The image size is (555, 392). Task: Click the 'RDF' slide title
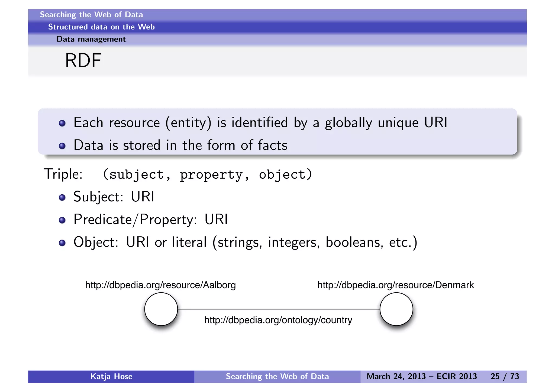[x=83, y=60]
